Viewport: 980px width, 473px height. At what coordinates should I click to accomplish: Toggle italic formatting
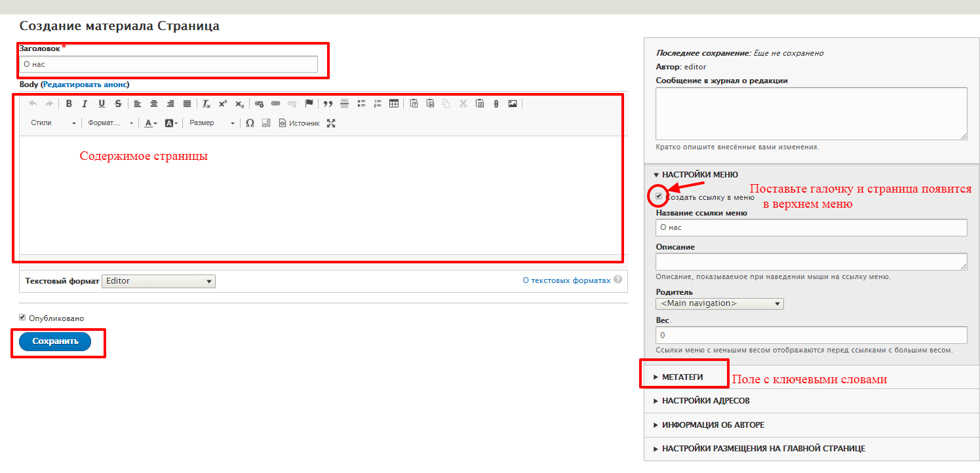tap(85, 104)
